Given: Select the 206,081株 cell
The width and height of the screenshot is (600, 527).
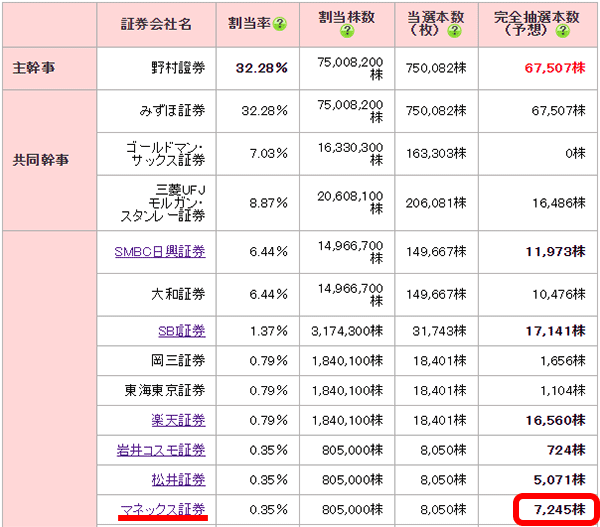Looking at the screenshot, I should (x=436, y=203).
